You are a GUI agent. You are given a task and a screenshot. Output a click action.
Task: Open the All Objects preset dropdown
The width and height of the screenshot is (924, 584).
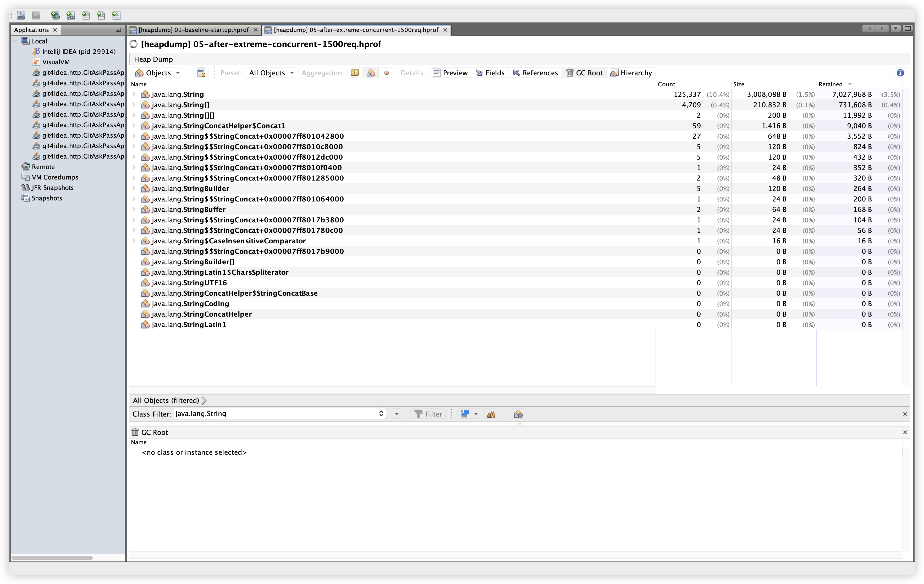[x=271, y=73]
